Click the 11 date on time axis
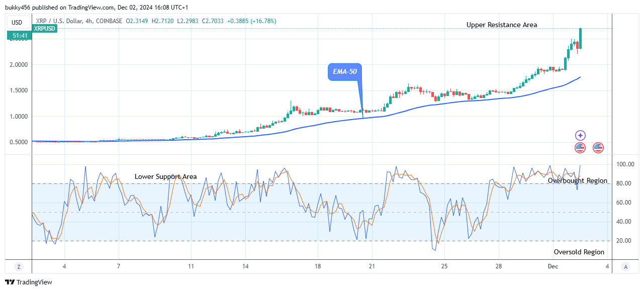The image size is (644, 291). [191, 266]
